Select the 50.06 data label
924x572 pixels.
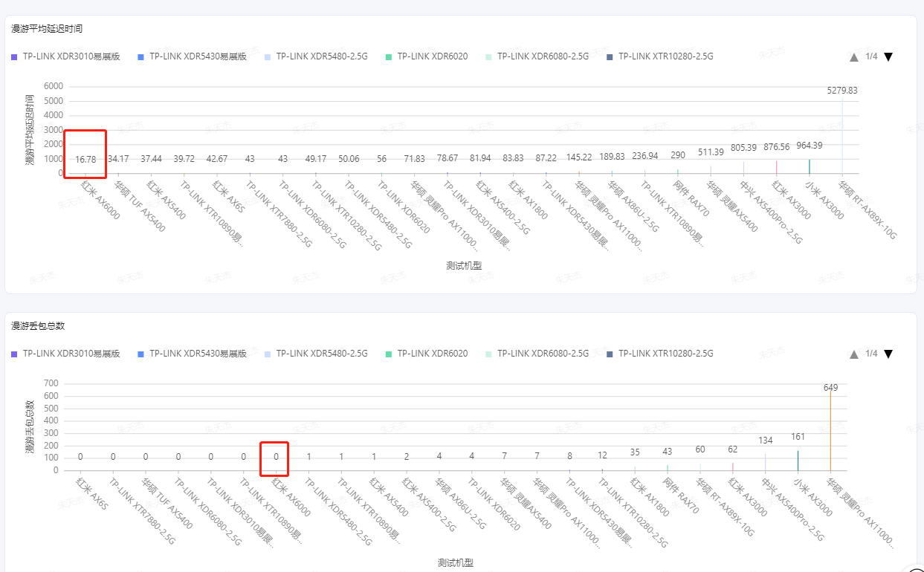pos(349,159)
